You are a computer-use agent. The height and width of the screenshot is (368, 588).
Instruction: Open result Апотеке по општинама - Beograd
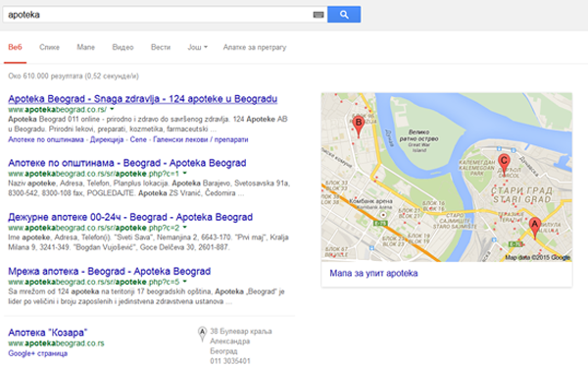click(127, 163)
